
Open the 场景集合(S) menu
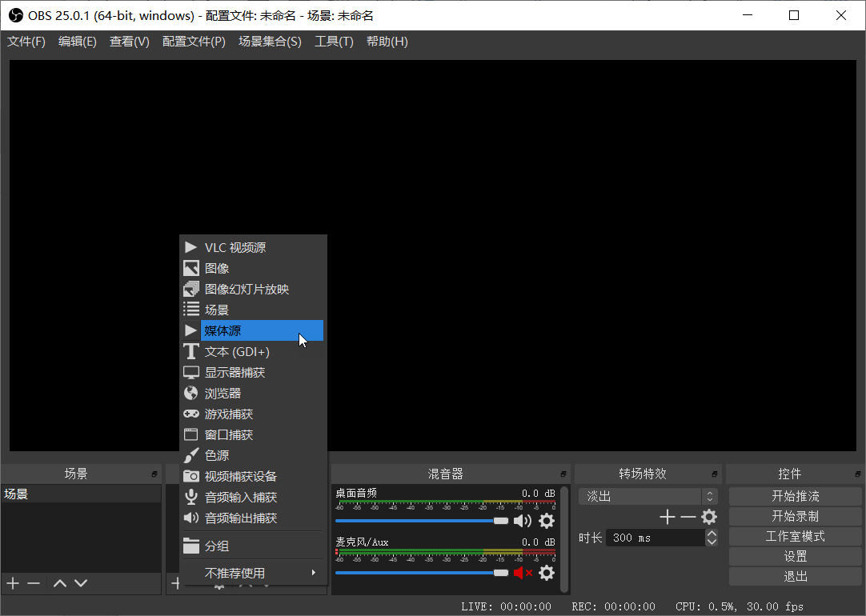click(270, 42)
